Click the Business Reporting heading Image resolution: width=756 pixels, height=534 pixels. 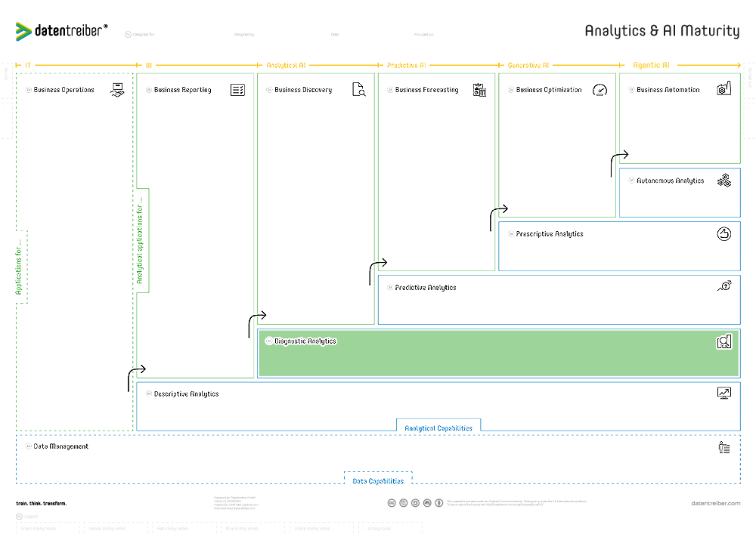coord(183,90)
